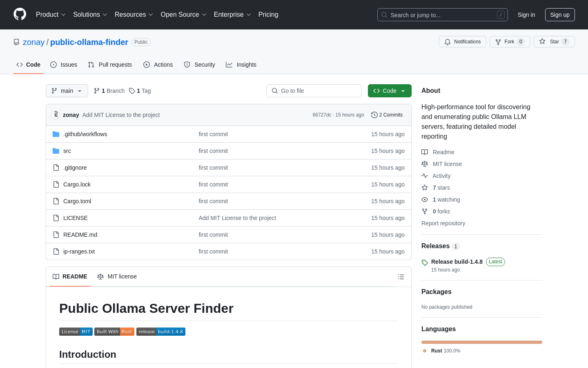The width and height of the screenshot is (588, 368).
Task: Open the src folder icon
Action: [x=56, y=151]
